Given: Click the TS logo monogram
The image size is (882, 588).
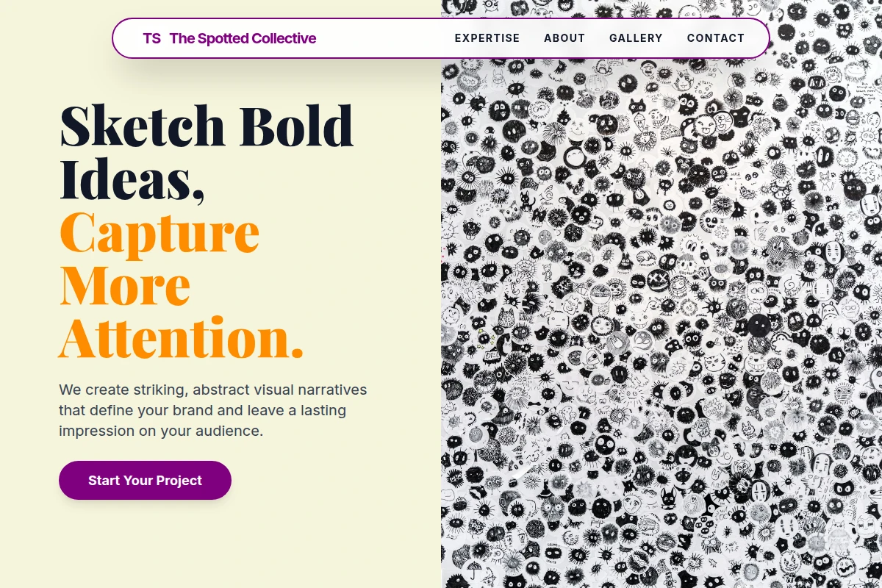Looking at the screenshot, I should click(x=152, y=38).
